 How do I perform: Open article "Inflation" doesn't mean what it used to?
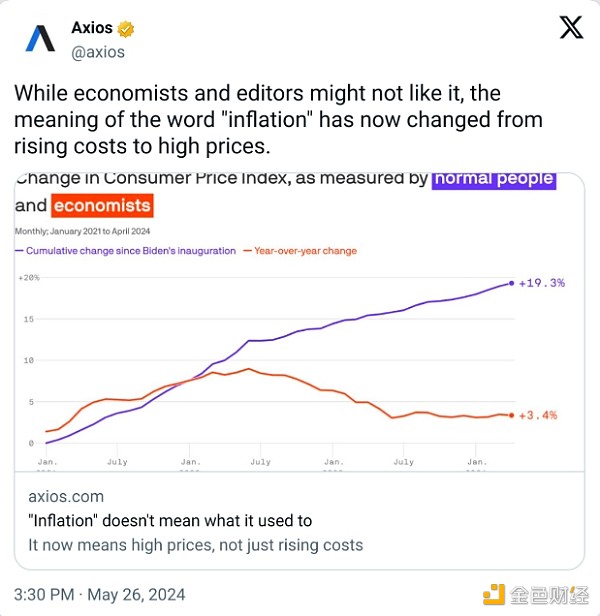170,521
